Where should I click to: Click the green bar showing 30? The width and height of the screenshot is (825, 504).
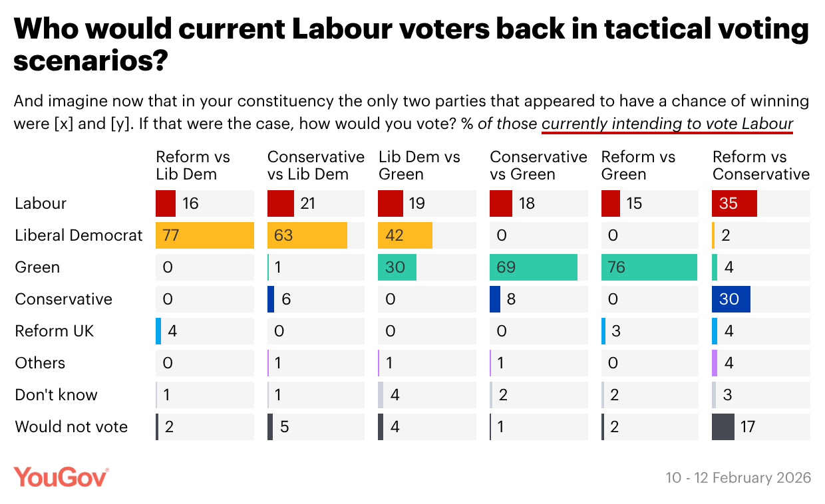tap(397, 267)
